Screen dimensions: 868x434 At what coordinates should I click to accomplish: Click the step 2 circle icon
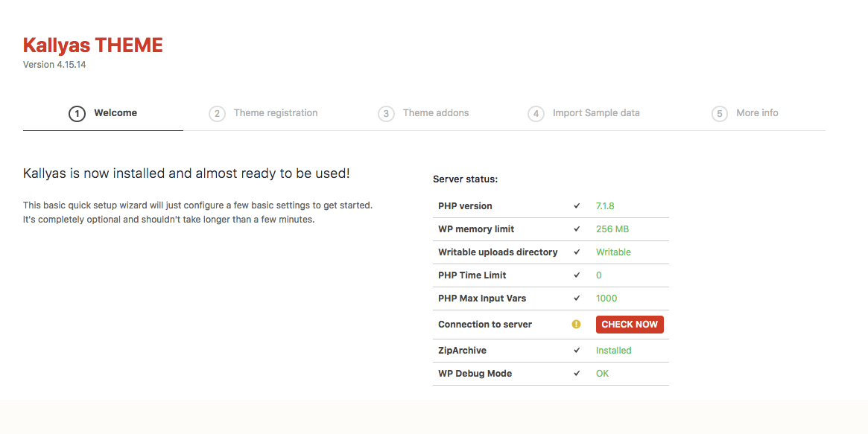(217, 114)
